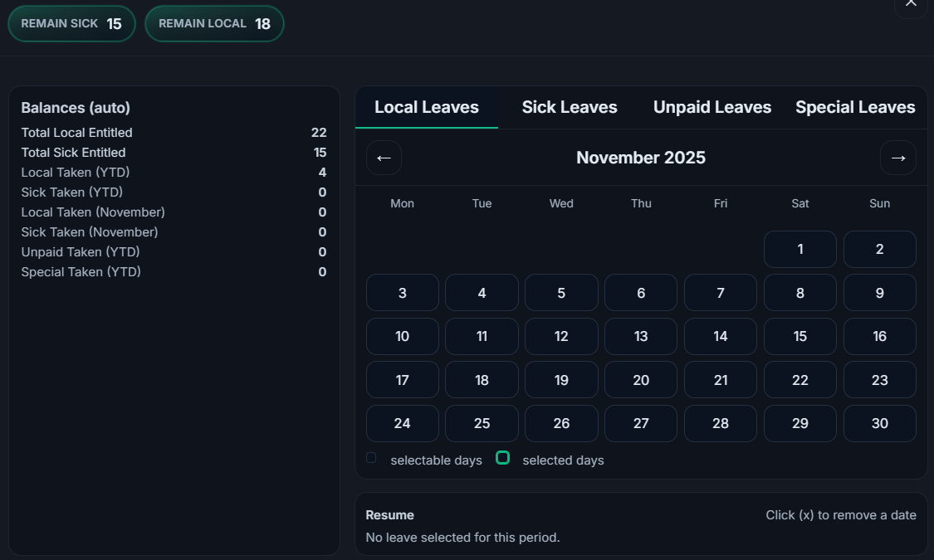
Task: Choose November 30 on the calendar
Action: click(879, 423)
